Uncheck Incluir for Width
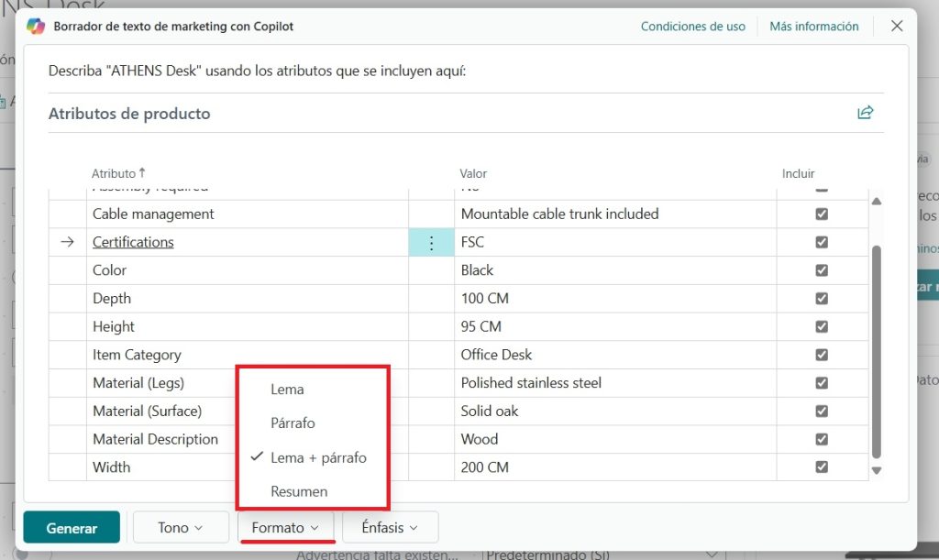Viewport: 939px width, 560px height. tap(822, 467)
